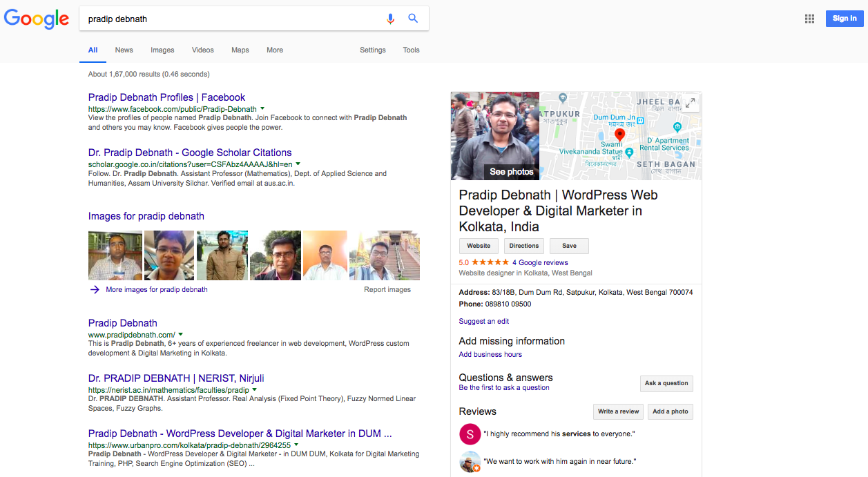Start voice search with the microphone icon
The height and width of the screenshot is (477, 868).
pyautogui.click(x=390, y=19)
